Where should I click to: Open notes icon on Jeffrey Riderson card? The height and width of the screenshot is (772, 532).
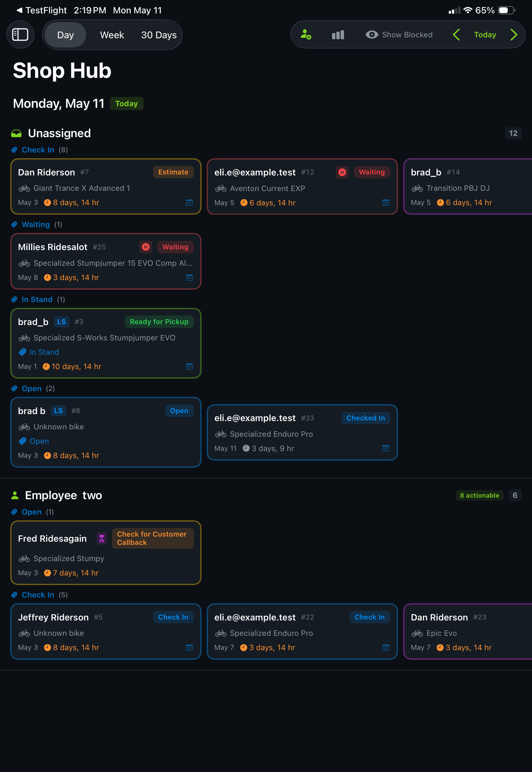pos(189,648)
